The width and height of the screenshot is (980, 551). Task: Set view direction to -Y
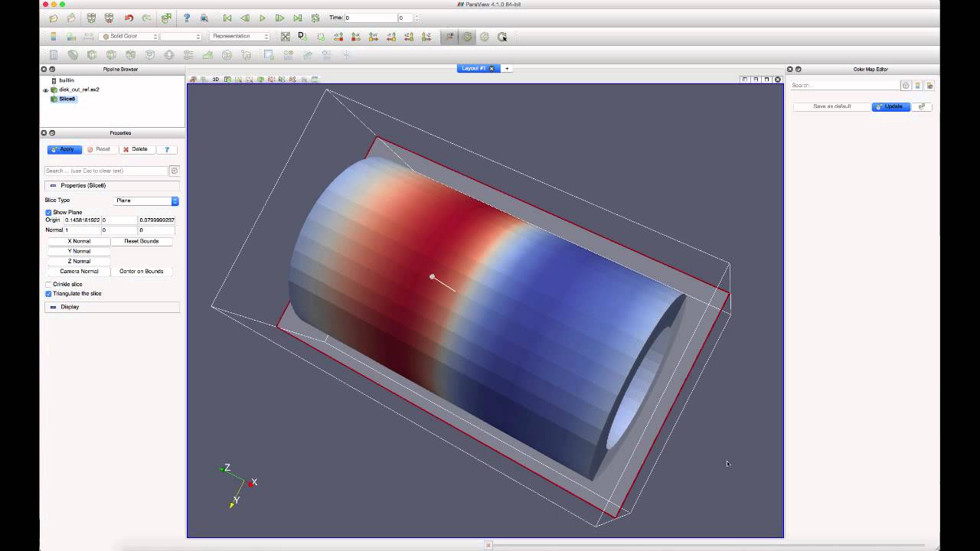391,37
